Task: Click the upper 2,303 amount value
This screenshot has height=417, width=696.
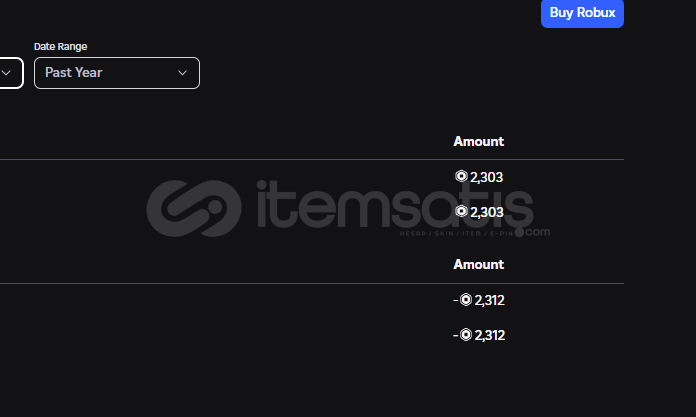Action: click(x=486, y=177)
